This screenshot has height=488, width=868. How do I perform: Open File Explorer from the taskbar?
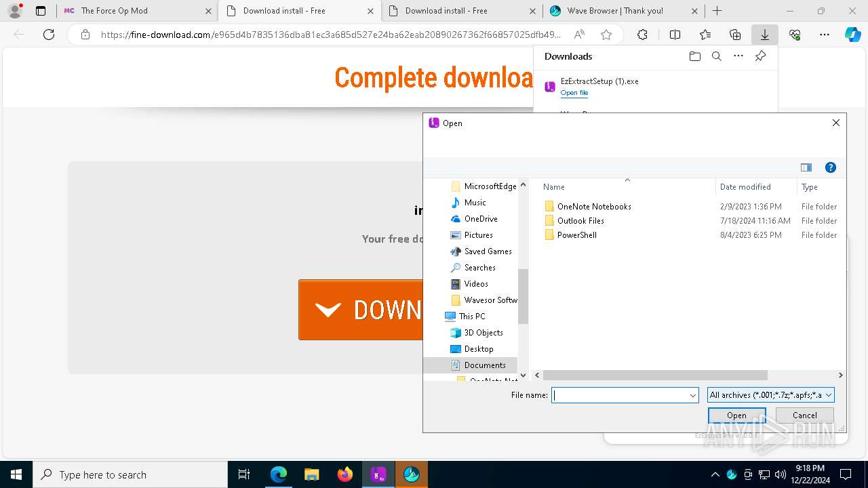point(312,474)
